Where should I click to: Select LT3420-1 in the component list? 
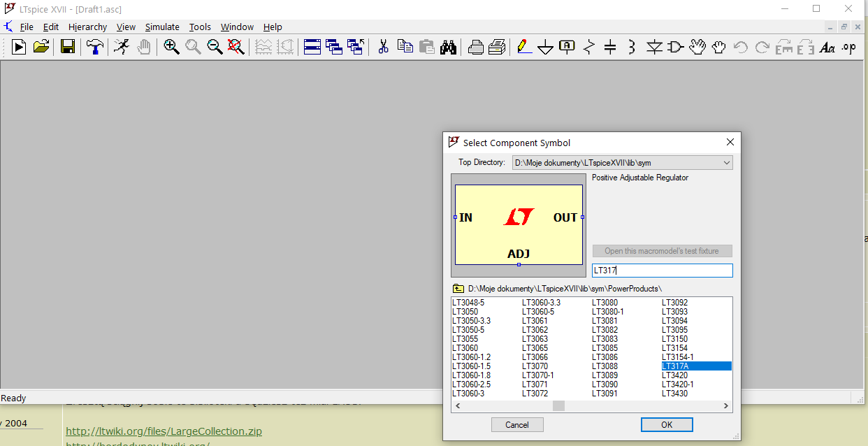[678, 384]
